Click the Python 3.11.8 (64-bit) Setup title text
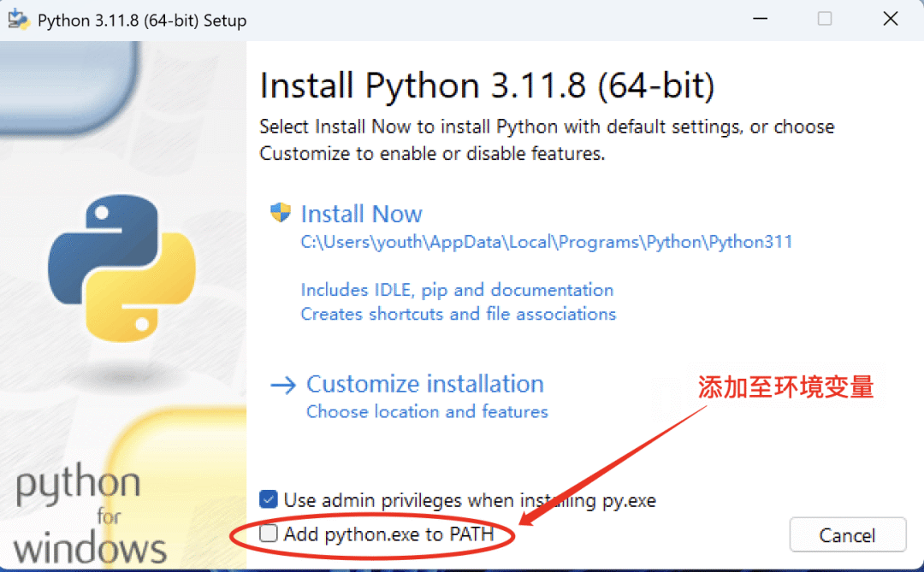924x572 pixels. 142,21
